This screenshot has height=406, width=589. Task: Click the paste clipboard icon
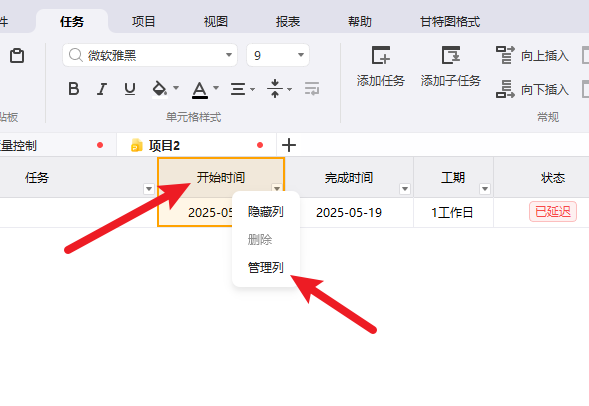point(17,56)
